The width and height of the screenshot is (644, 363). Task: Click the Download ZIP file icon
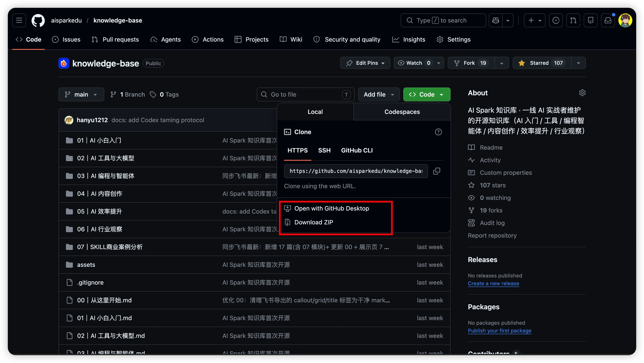288,222
